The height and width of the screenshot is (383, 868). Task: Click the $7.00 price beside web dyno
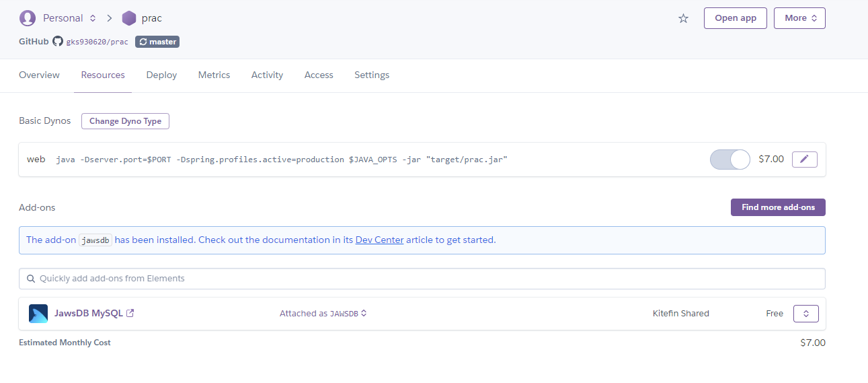pyautogui.click(x=771, y=160)
